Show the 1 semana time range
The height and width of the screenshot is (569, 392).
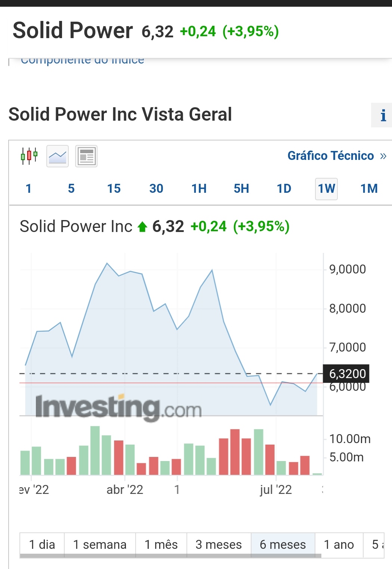[100, 544]
